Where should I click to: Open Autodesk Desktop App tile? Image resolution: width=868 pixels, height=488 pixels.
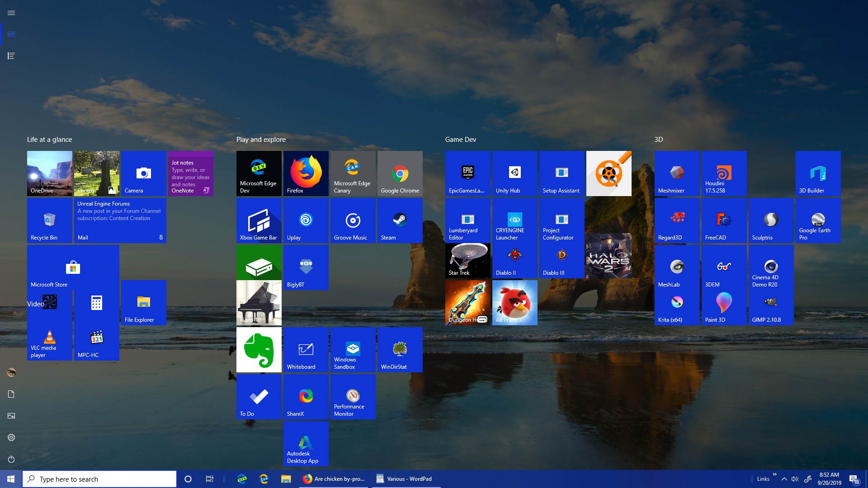click(x=306, y=444)
